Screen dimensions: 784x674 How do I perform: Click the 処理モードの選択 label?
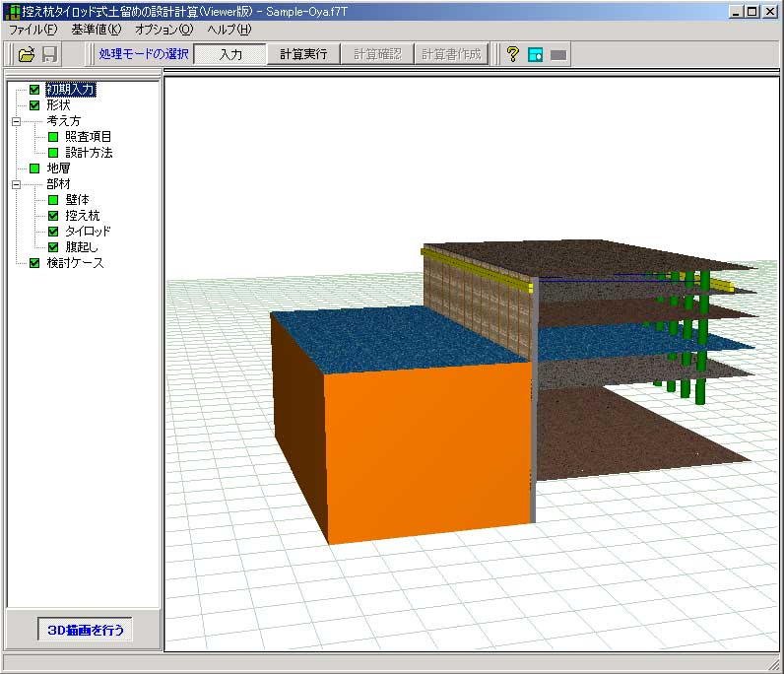(144, 54)
